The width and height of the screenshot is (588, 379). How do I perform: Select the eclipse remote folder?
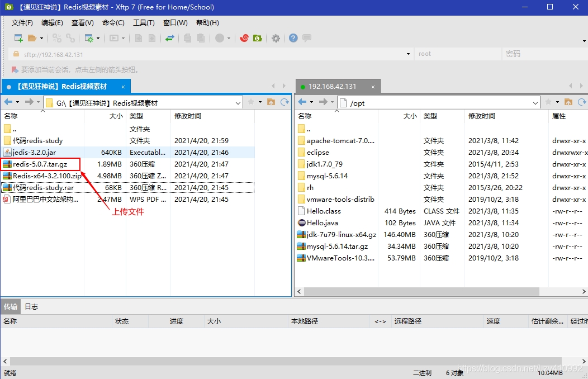pyautogui.click(x=318, y=153)
